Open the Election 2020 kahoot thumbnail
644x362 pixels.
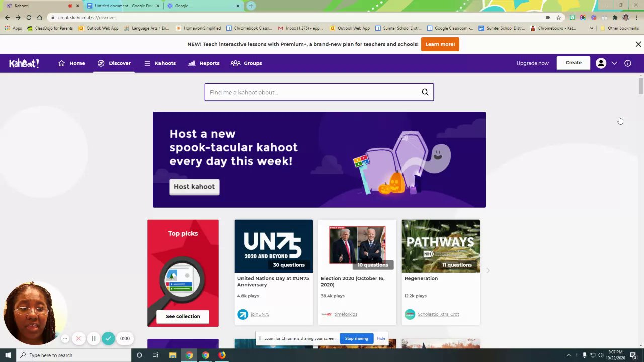pyautogui.click(x=357, y=246)
